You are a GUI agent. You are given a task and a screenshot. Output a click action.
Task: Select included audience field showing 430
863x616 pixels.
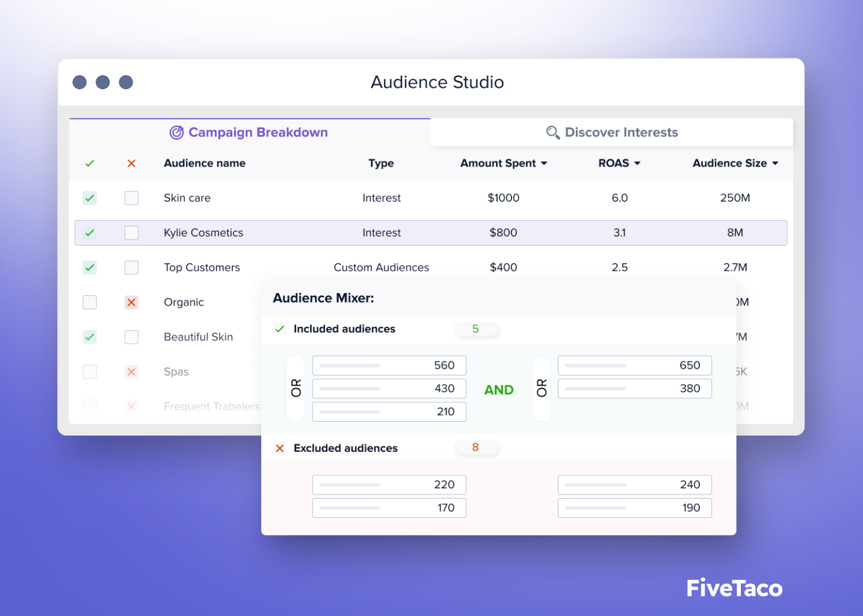pyautogui.click(x=389, y=389)
